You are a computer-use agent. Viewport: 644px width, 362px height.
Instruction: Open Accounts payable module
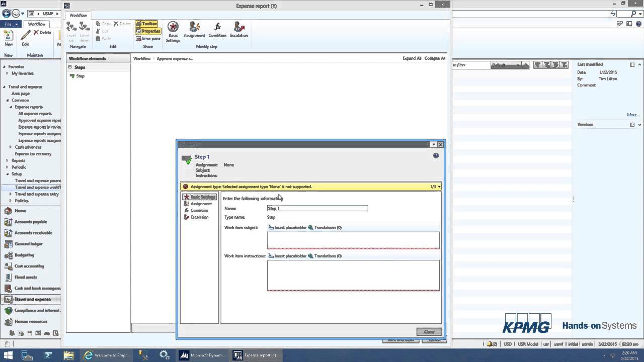(31, 222)
